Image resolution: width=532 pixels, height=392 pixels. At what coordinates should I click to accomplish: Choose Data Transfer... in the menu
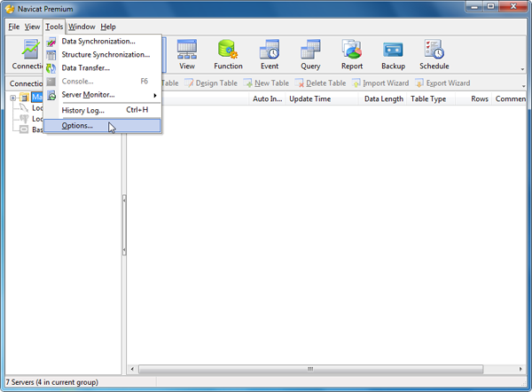coord(103,68)
